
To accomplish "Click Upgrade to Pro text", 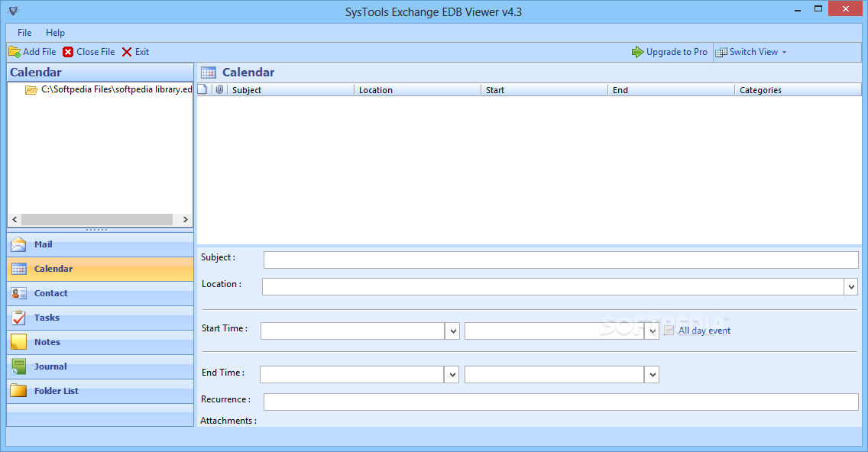I will [677, 52].
